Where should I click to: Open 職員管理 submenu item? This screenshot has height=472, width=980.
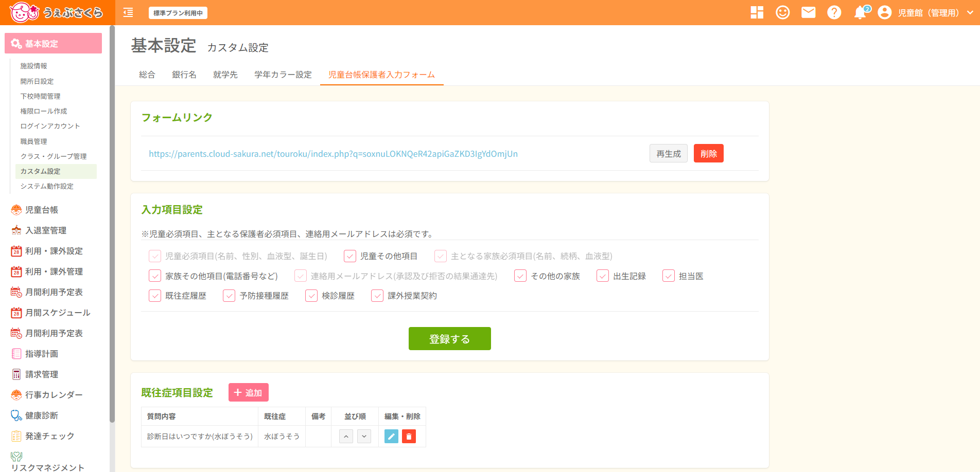pos(33,141)
